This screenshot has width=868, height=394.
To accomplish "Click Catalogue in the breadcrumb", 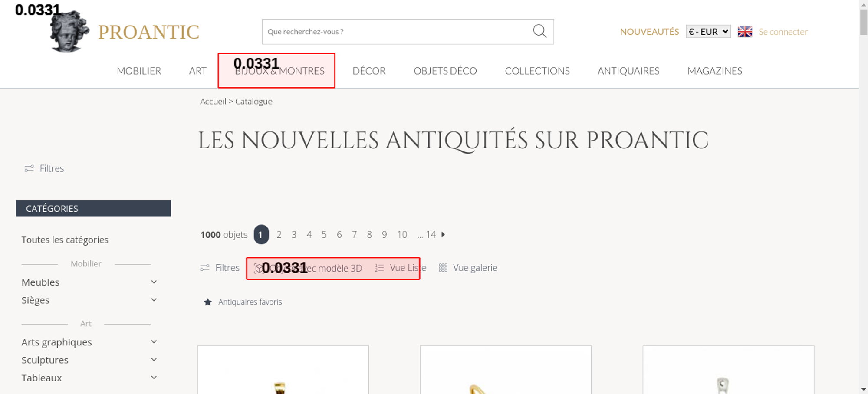I will 254,101.
